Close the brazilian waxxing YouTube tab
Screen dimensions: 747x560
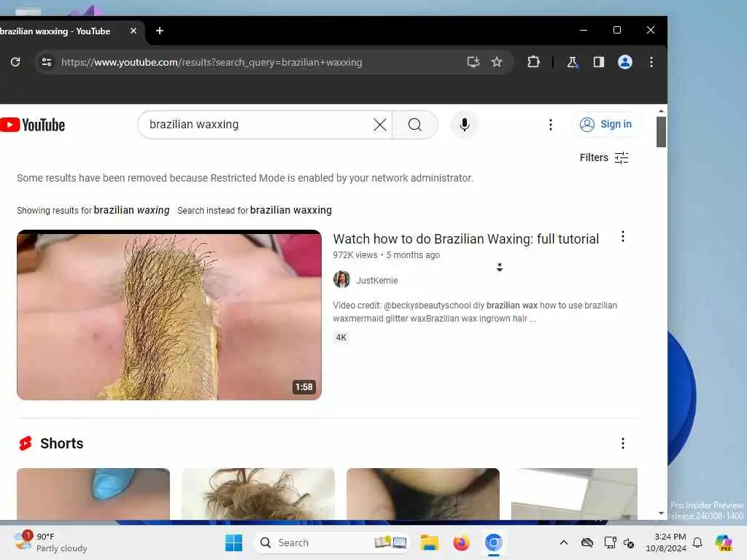(x=133, y=31)
